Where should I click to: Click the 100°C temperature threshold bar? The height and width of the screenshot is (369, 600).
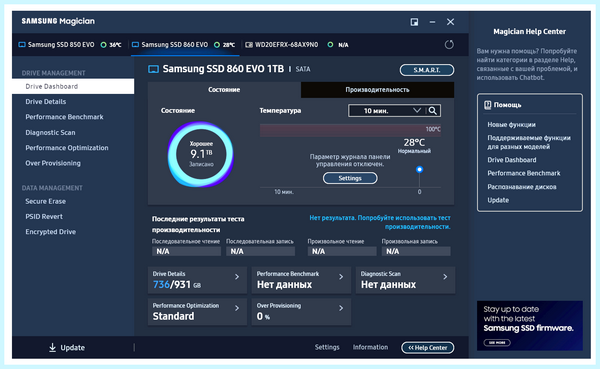point(350,130)
